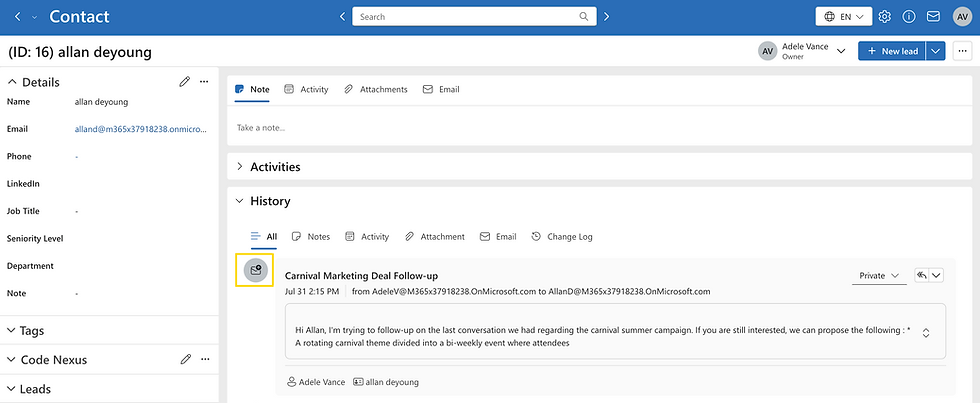
Task: Filter history by Notes
Action: point(311,237)
